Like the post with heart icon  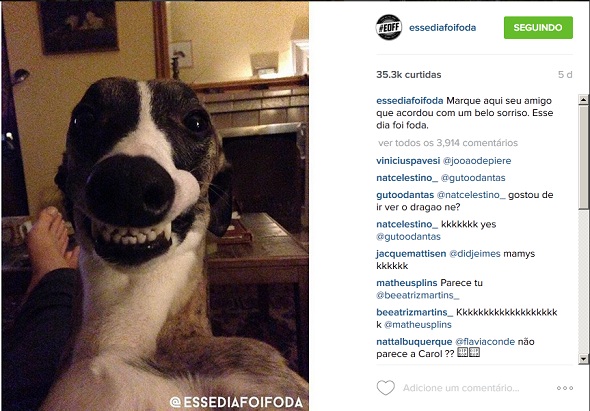pyautogui.click(x=386, y=388)
